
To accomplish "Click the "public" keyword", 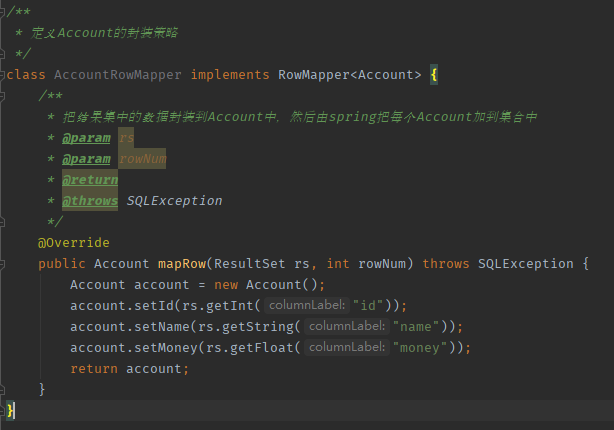I will coord(62,264).
